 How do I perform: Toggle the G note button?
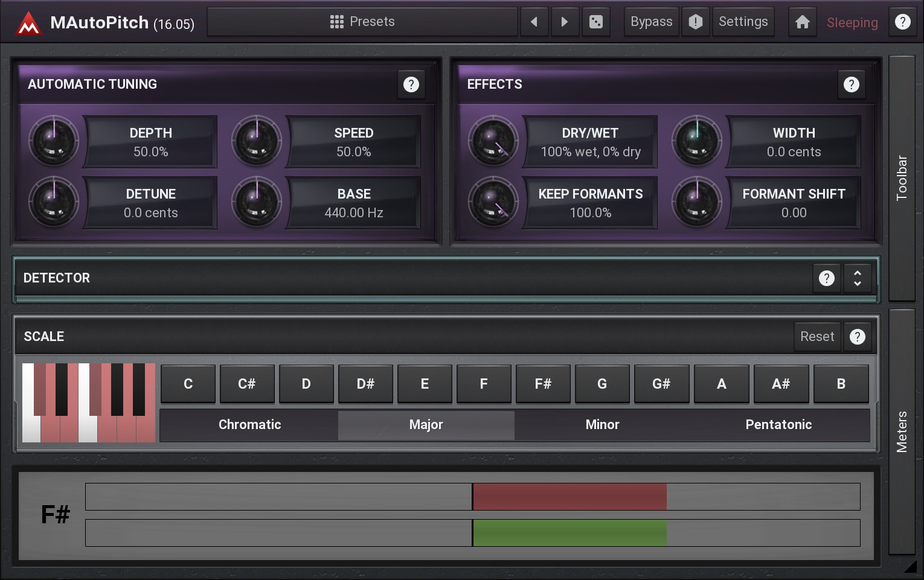602,384
